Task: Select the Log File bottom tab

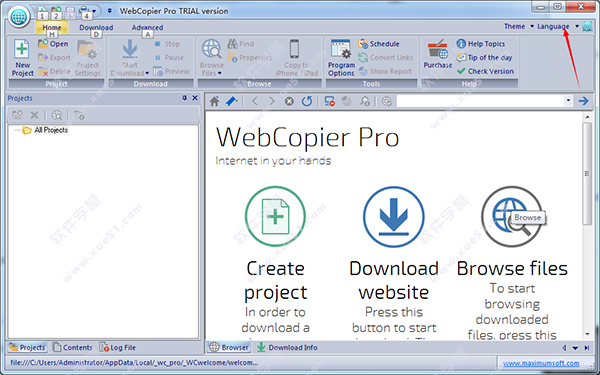Action: [117, 347]
